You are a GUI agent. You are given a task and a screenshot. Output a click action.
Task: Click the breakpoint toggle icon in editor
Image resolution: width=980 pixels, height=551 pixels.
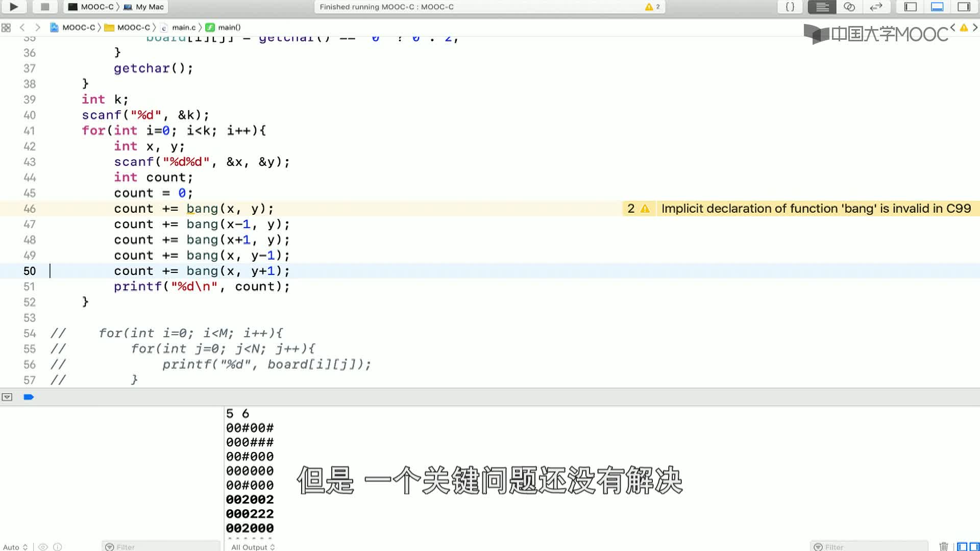click(28, 396)
